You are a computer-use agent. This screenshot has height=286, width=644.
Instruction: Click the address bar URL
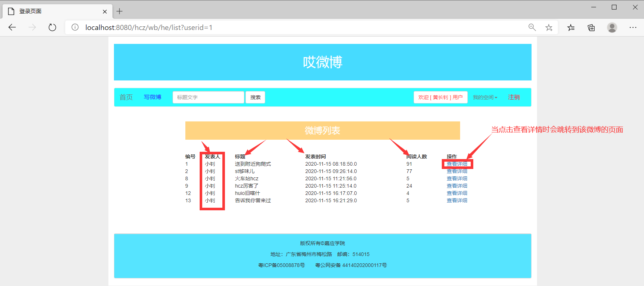pyautogui.click(x=149, y=27)
